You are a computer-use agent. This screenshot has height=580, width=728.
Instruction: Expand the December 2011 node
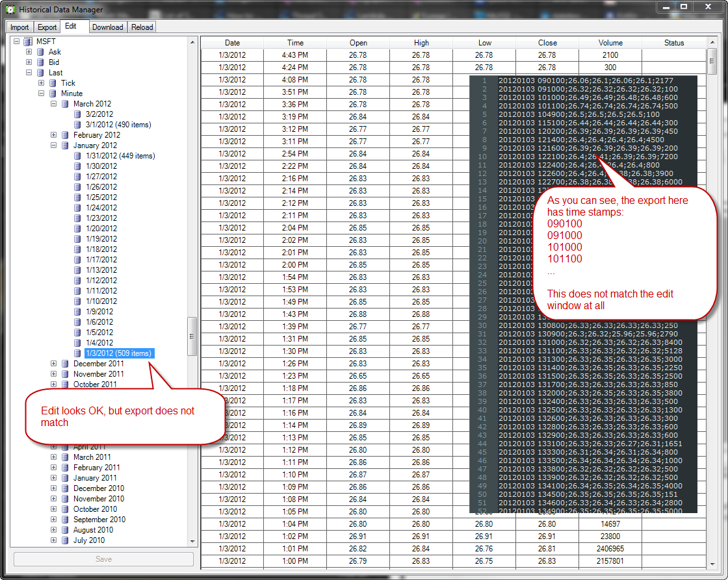point(53,364)
